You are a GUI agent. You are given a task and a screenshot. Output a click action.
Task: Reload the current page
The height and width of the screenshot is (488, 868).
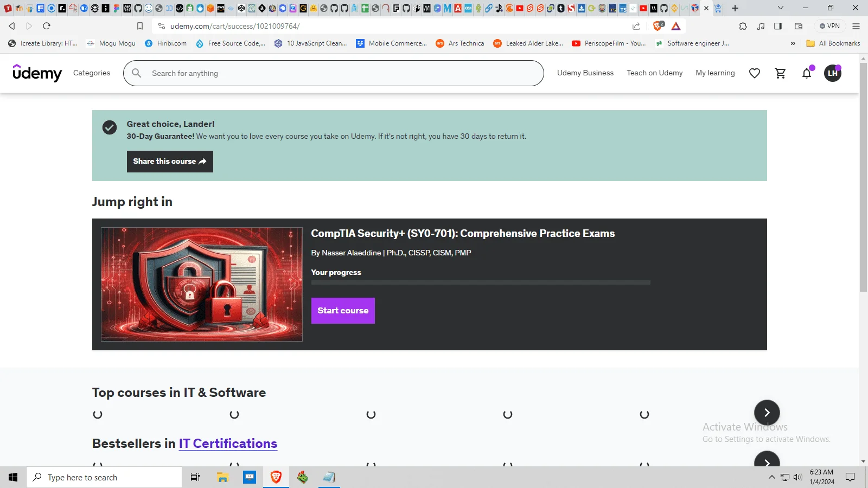coord(47,26)
